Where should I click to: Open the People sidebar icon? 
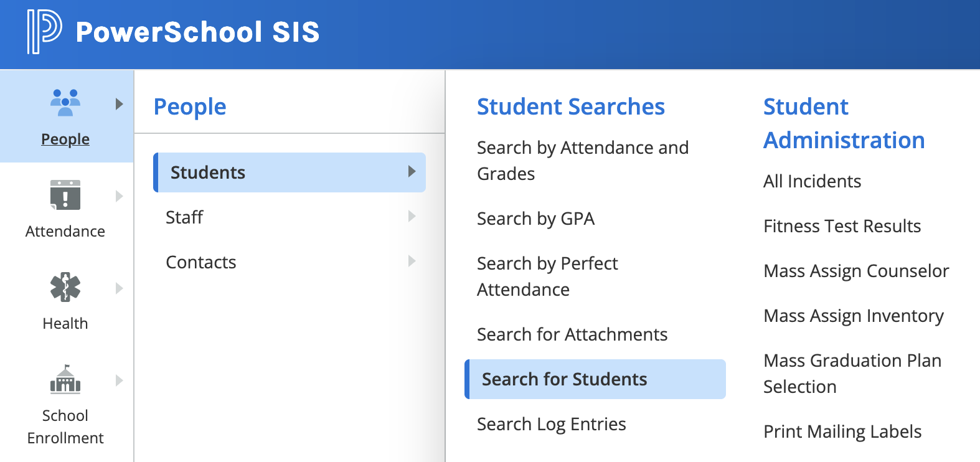click(x=65, y=103)
